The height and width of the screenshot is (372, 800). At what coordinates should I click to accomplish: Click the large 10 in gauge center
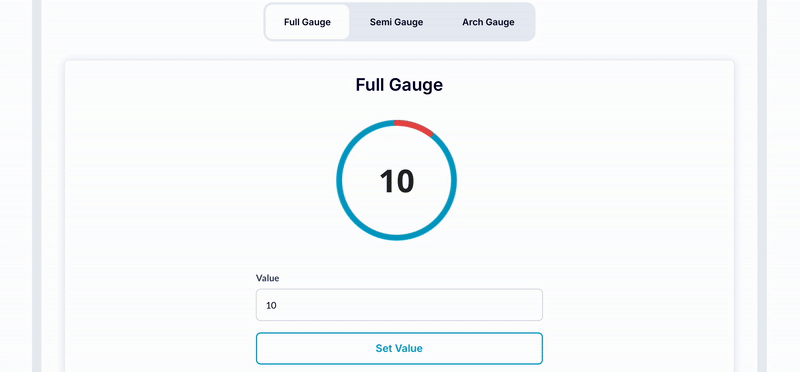tap(396, 181)
